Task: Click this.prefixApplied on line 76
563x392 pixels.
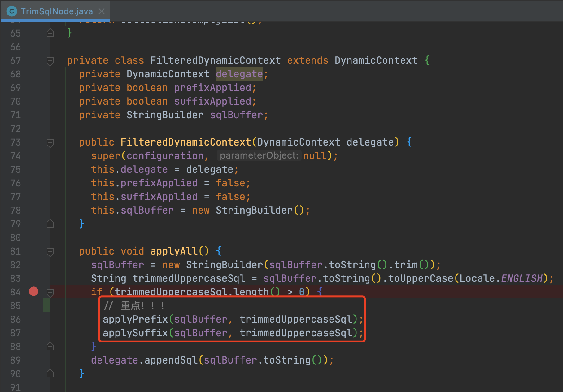Action: click(144, 183)
